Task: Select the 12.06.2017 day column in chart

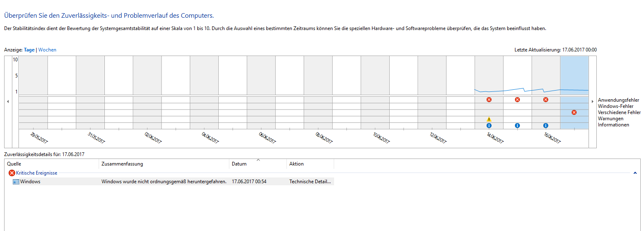Action: tap(432, 92)
